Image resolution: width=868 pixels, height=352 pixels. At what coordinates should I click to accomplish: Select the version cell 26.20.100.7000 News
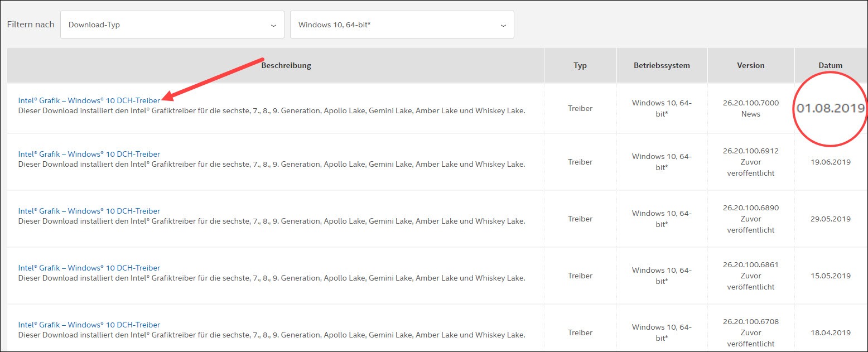[x=750, y=108]
